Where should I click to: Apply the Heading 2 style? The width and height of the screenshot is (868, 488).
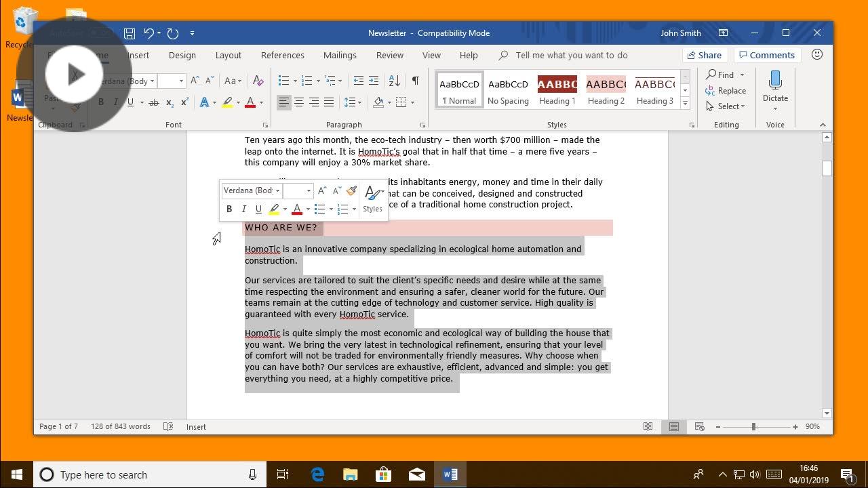coord(606,90)
